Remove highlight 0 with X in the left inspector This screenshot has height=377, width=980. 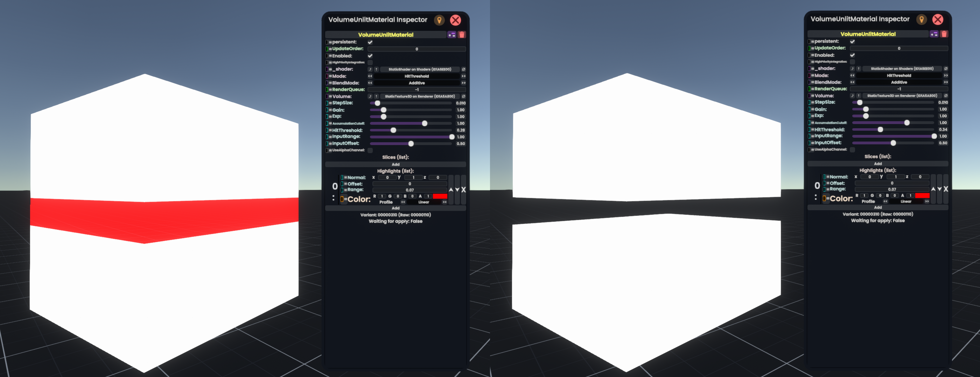pos(463,190)
